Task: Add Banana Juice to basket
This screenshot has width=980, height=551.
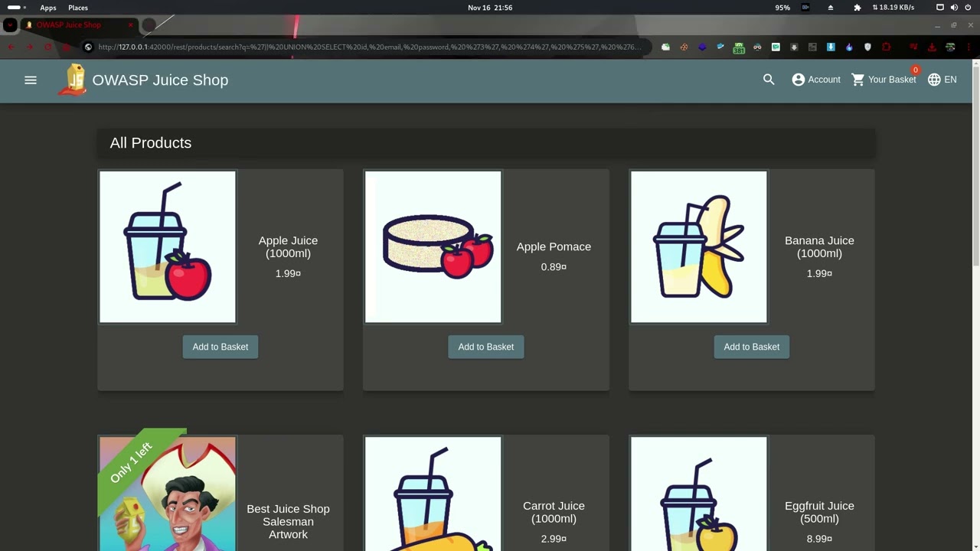Action: [x=752, y=347]
